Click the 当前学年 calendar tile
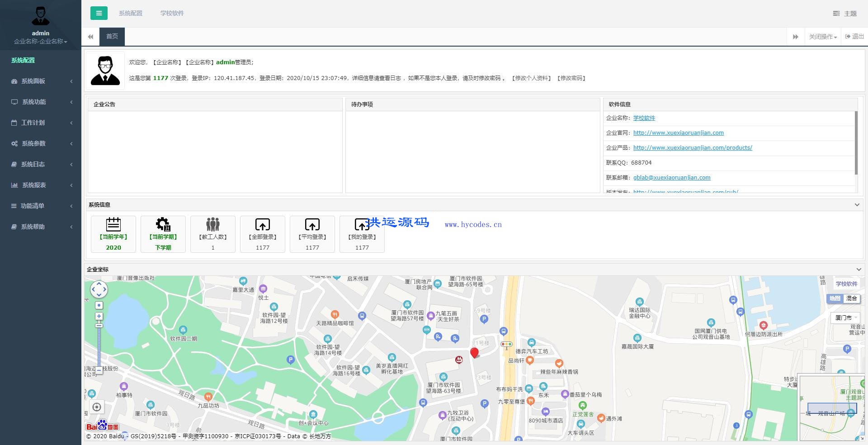Viewport: 868px width, 445px height. pyautogui.click(x=113, y=234)
